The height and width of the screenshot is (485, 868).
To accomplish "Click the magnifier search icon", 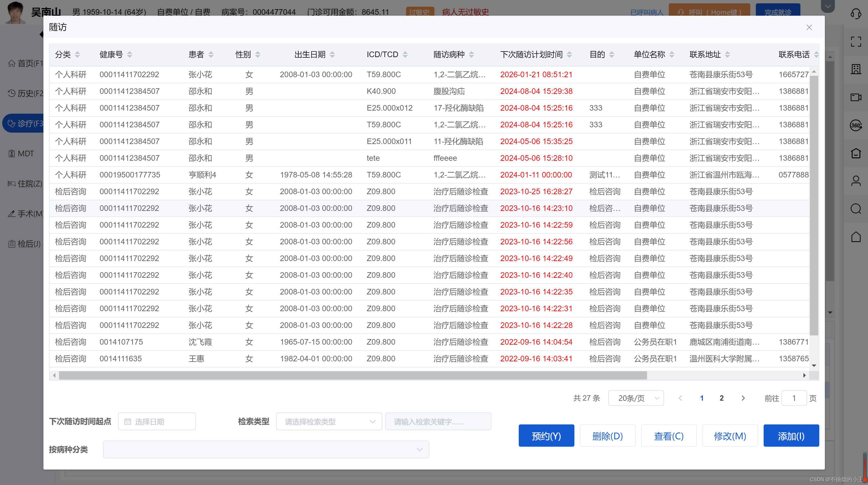I will click(x=855, y=209).
